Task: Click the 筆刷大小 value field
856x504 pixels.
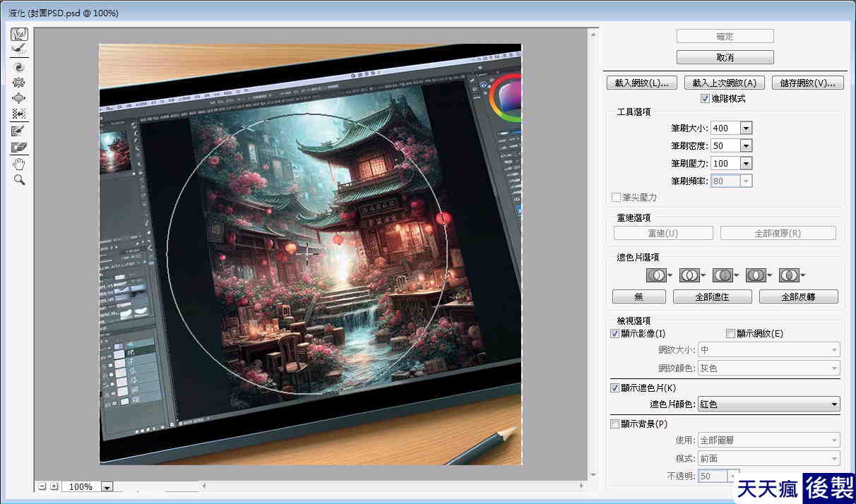Action: [x=725, y=128]
